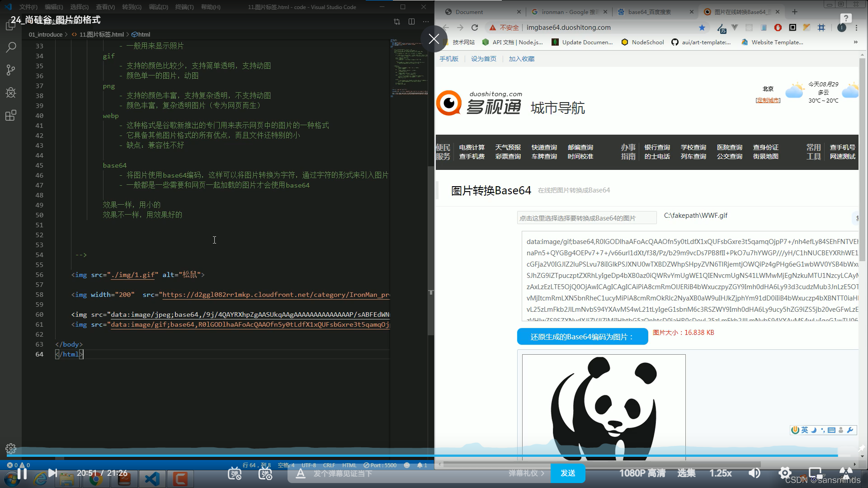
Task: Open the video player settings gear
Action: click(785, 473)
